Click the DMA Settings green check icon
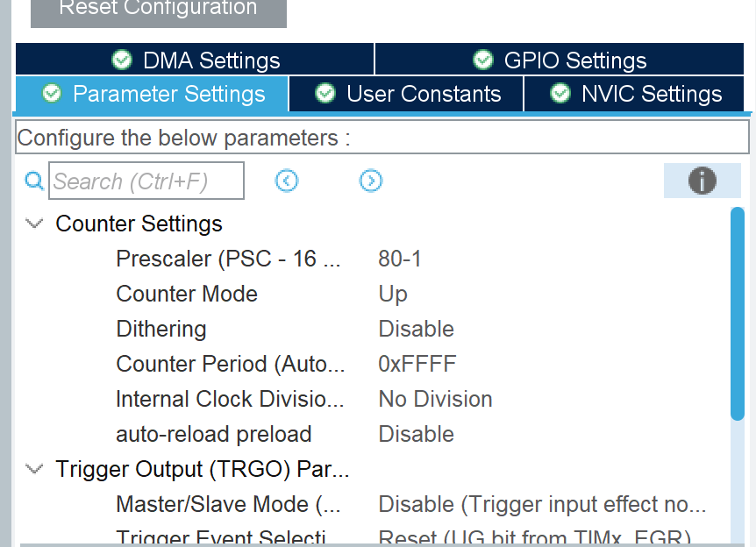Viewport: 756px width, 547px height. tap(122, 60)
